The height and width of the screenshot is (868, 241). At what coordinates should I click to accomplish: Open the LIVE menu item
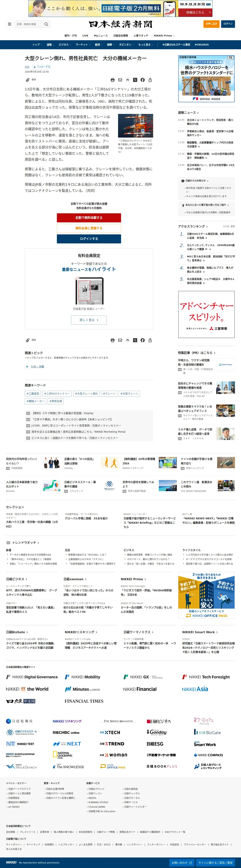click(85, 36)
